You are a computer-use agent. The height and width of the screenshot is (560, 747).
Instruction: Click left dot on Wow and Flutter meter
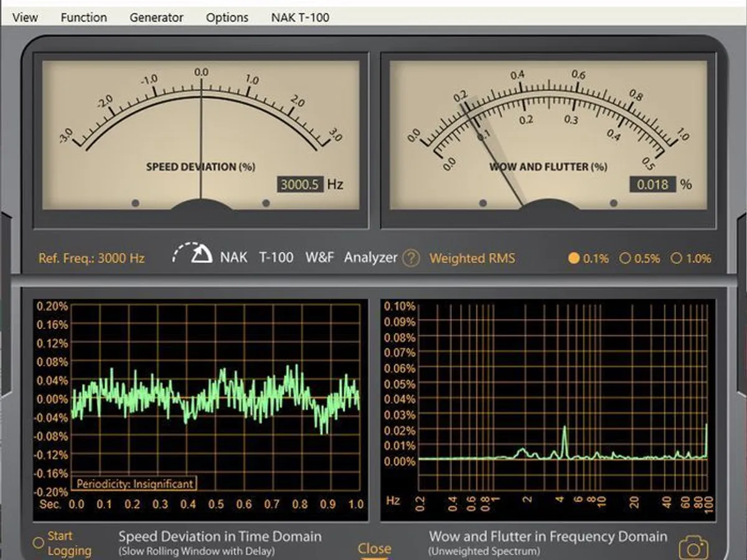[482, 203]
